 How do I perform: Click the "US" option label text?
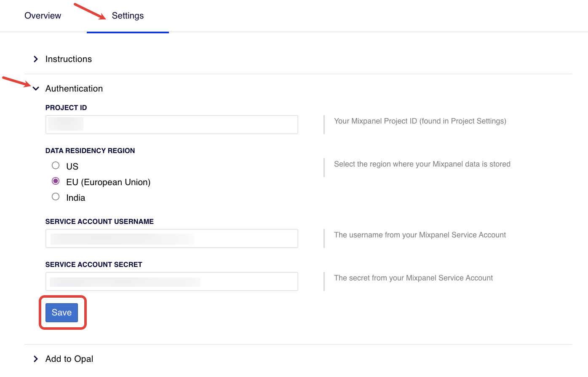[x=72, y=167]
